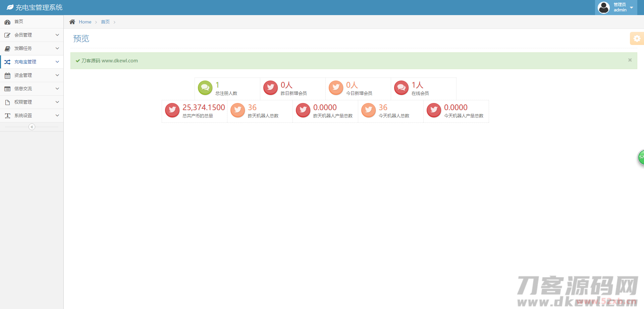644x309 pixels.
Task: Click the red bird icon beside 25,374.1500
Action: pyautogui.click(x=172, y=110)
